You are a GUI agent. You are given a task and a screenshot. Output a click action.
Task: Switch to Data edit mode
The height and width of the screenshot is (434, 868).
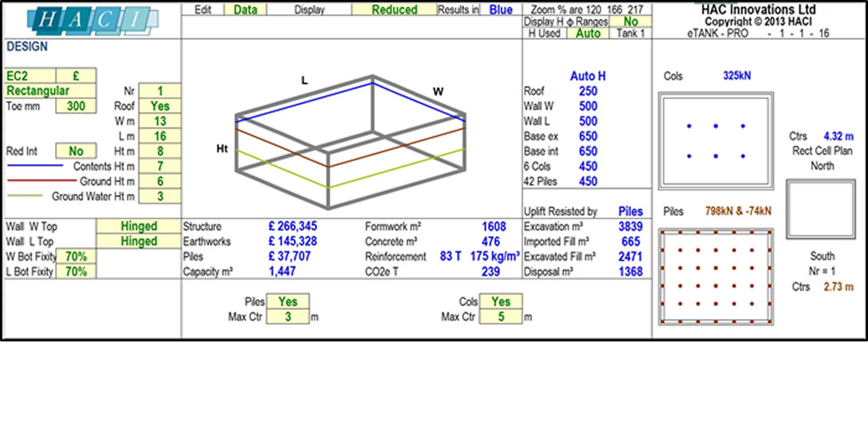pos(245,10)
